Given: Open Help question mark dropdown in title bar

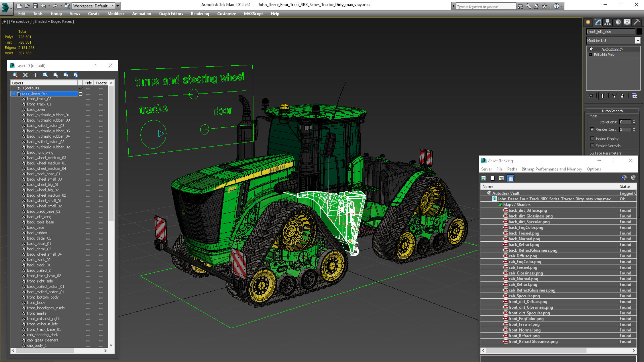Looking at the screenshot, I should click(x=557, y=6).
